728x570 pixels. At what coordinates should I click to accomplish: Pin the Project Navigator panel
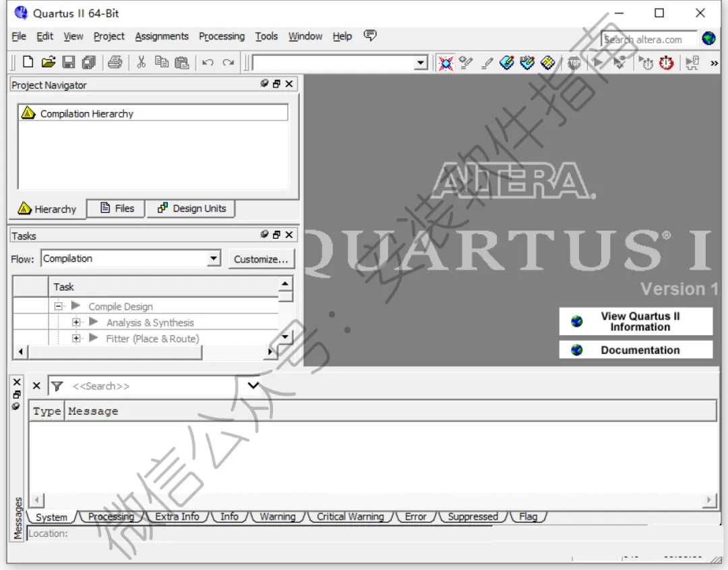coord(264,84)
